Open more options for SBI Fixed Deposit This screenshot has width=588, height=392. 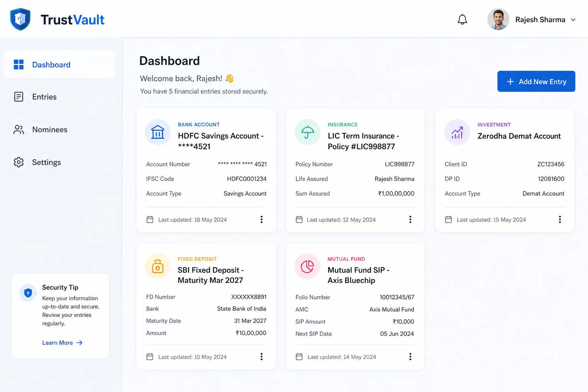click(x=261, y=357)
